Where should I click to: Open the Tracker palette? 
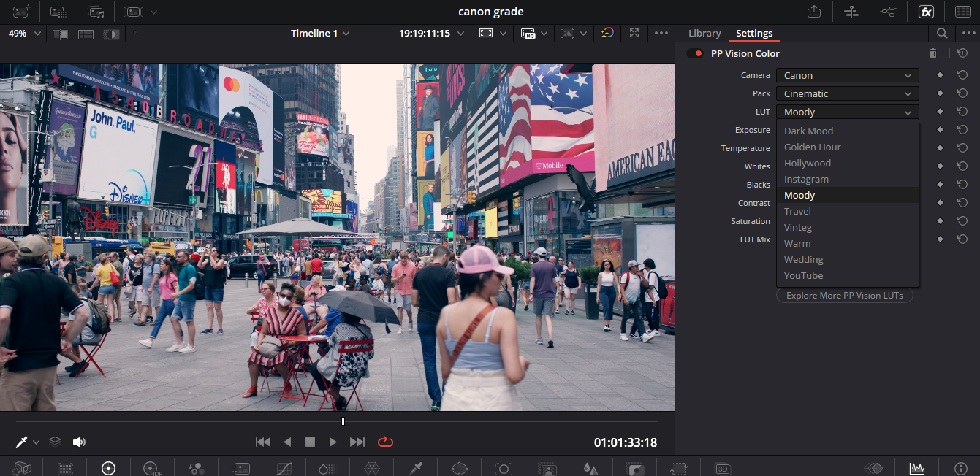pos(504,469)
